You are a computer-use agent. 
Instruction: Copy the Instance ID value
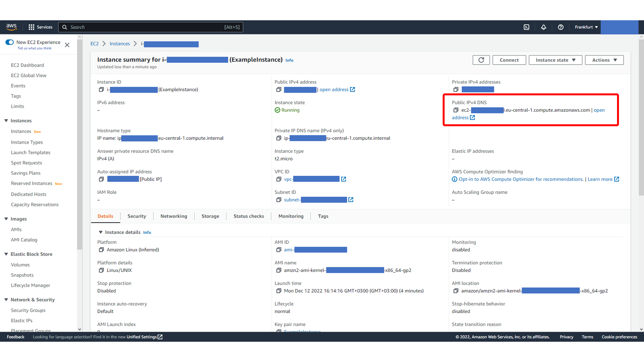click(101, 89)
